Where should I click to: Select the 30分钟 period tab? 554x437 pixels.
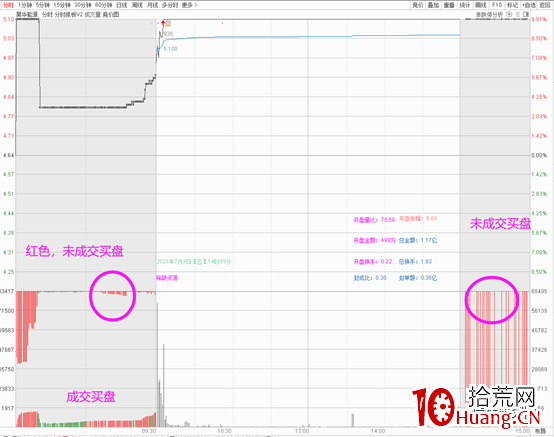(x=83, y=5)
